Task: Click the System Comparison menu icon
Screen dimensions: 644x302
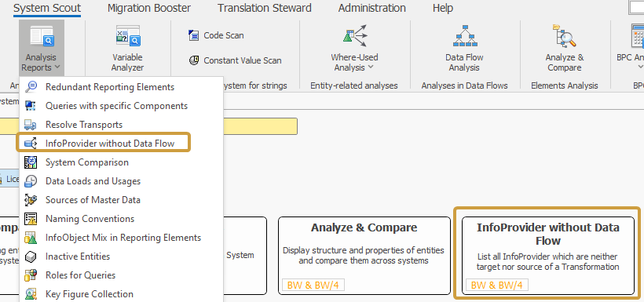Action: (31, 162)
